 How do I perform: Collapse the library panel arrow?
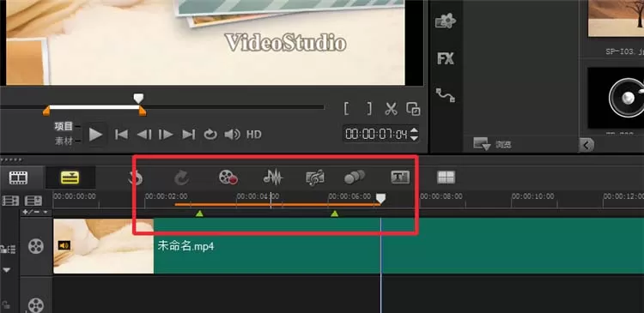(x=586, y=145)
